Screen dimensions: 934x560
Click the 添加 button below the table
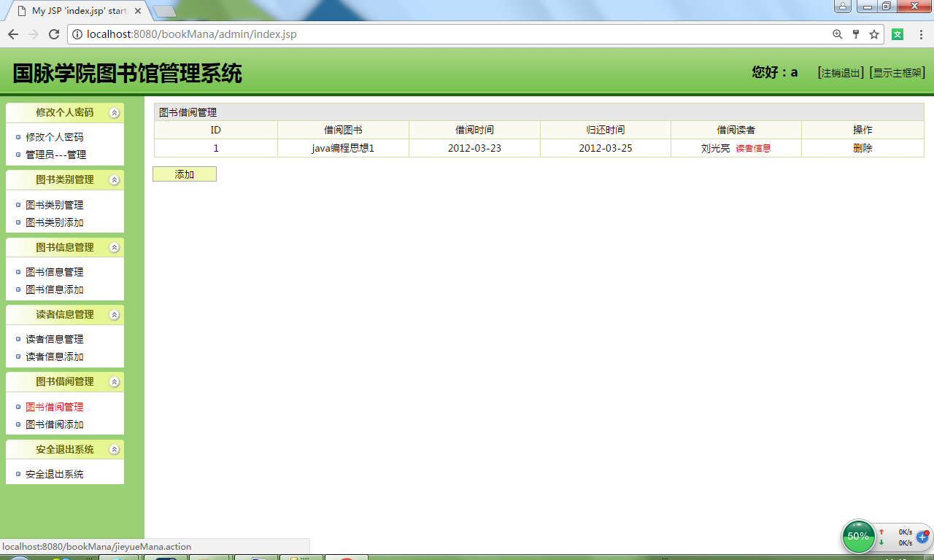(184, 174)
